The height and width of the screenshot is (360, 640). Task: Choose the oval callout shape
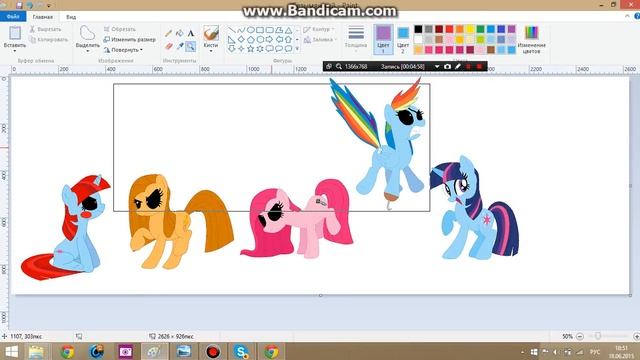tap(279, 49)
